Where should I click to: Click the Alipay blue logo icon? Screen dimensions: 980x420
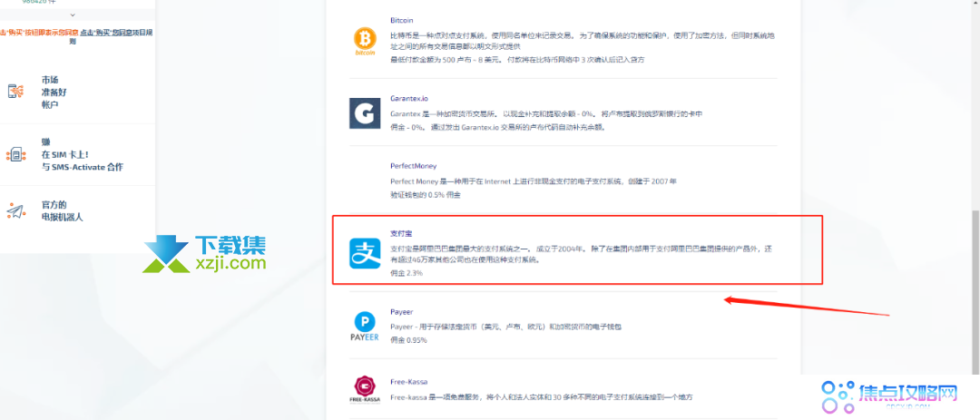tap(365, 254)
